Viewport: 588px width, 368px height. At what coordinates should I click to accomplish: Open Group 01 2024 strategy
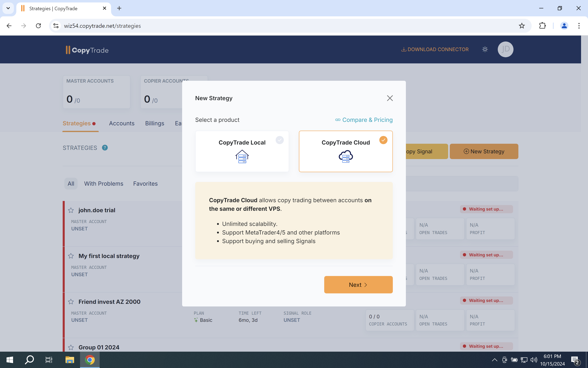[99, 347]
